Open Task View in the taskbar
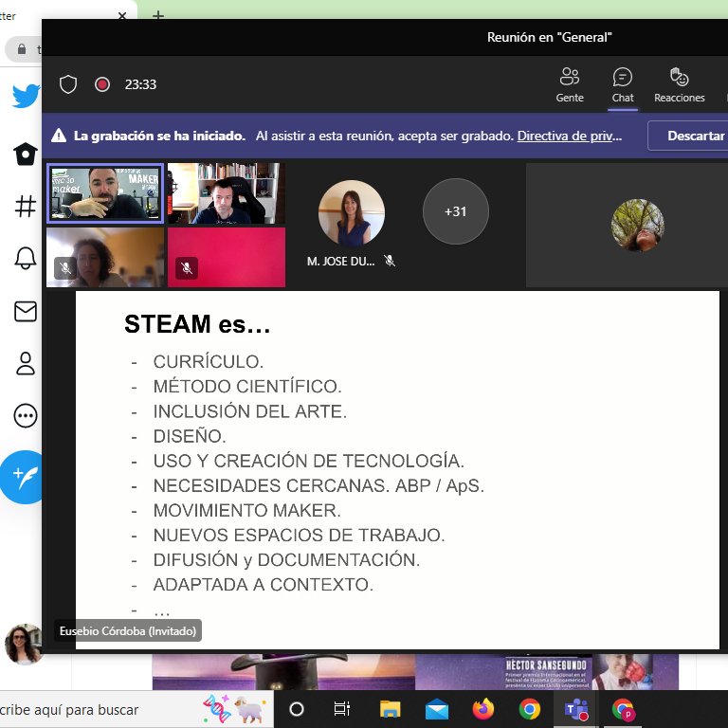This screenshot has height=728, width=728. pos(342,709)
